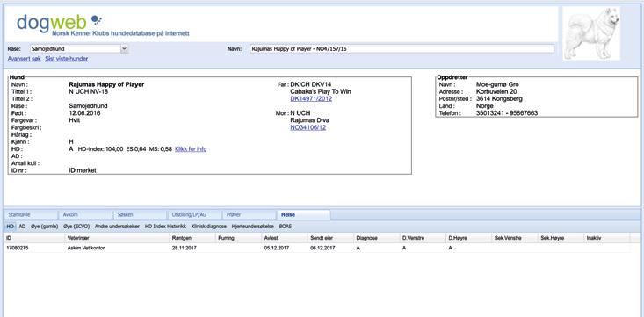Open the Avansert søk link
The height and width of the screenshot is (317, 644).
click(25, 59)
